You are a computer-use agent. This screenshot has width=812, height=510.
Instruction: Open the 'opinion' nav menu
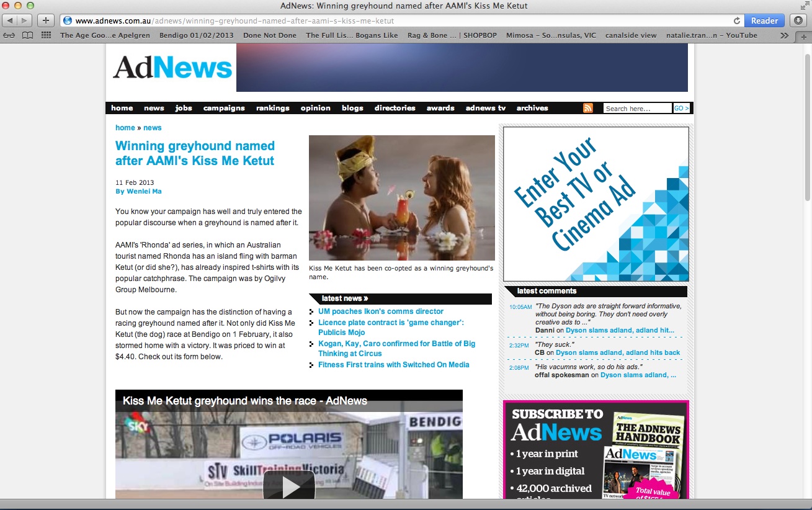316,108
